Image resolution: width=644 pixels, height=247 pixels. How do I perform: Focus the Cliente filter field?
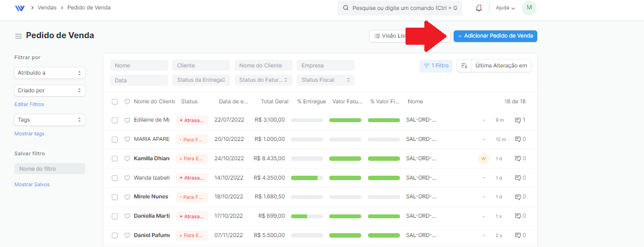(201, 65)
